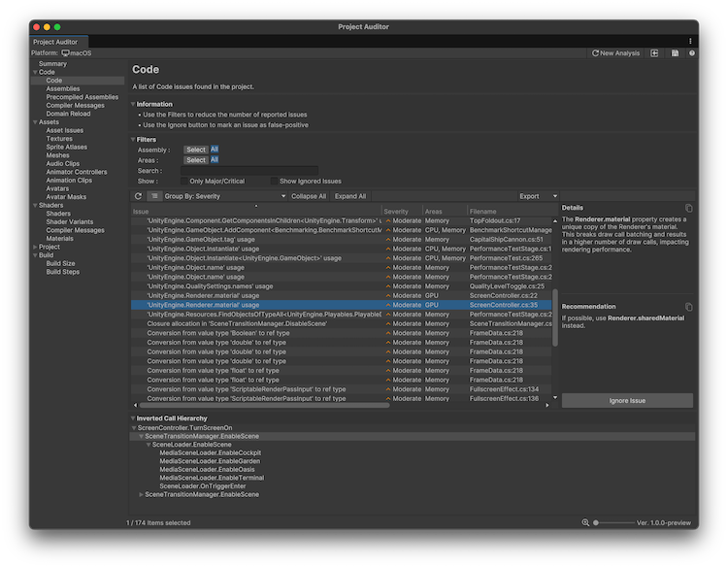The image size is (728, 568).
Task: Copy the Recommendation text using the copy icon
Action: 688,307
